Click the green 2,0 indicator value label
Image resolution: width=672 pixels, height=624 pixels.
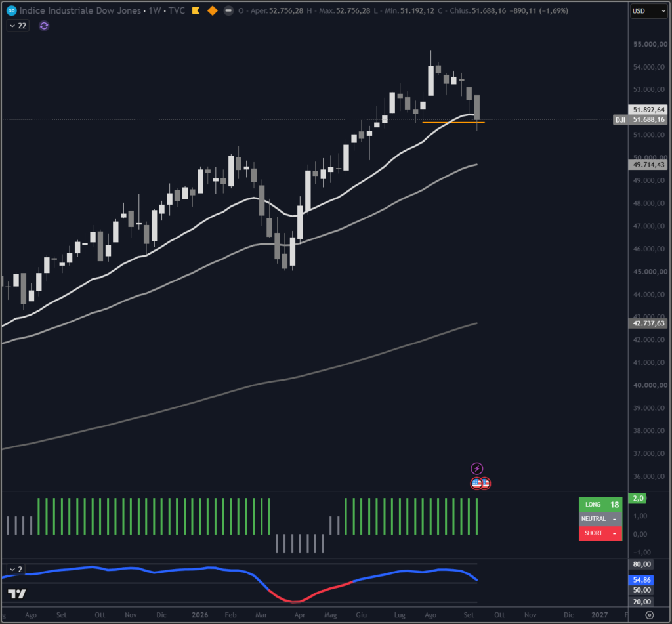(x=638, y=498)
